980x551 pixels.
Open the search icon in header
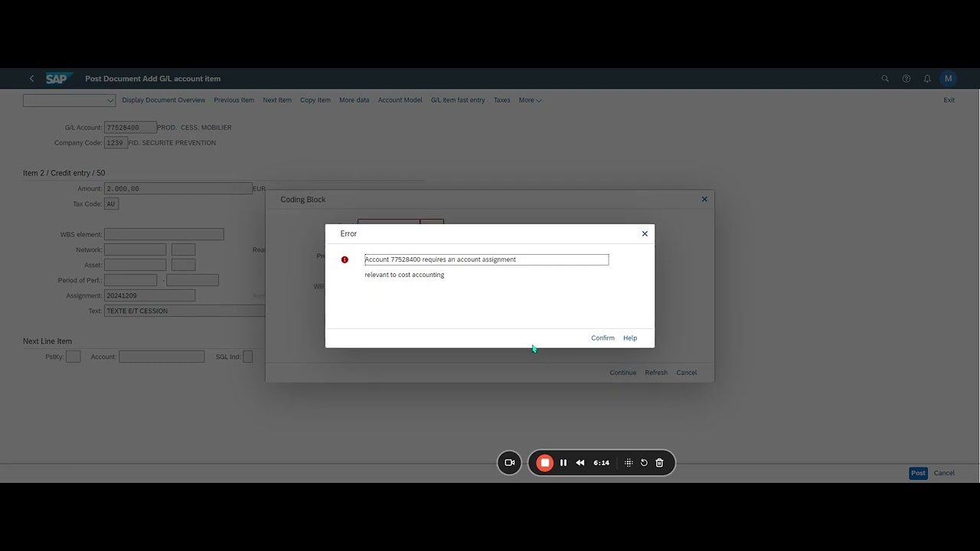(x=885, y=79)
